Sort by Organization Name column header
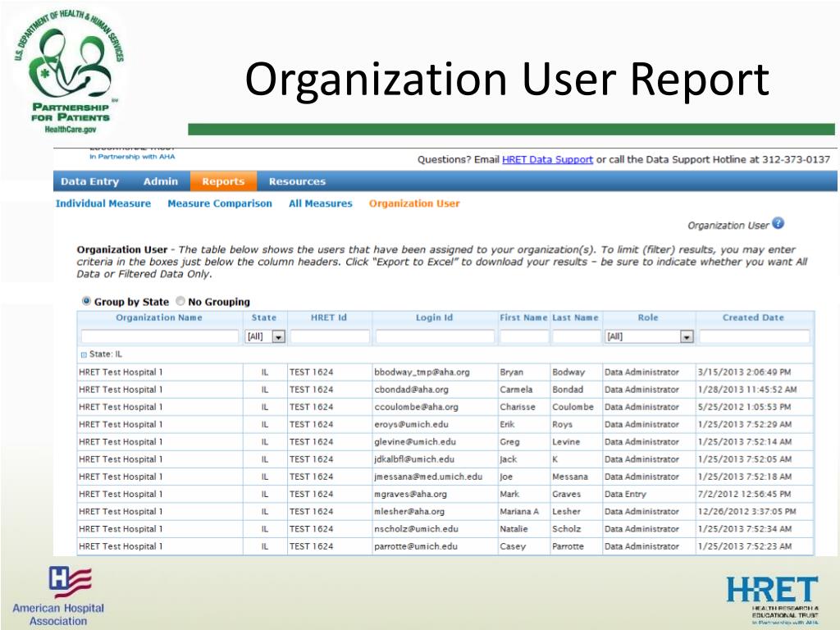Image resolution: width=840 pixels, height=630 pixels. click(x=159, y=317)
